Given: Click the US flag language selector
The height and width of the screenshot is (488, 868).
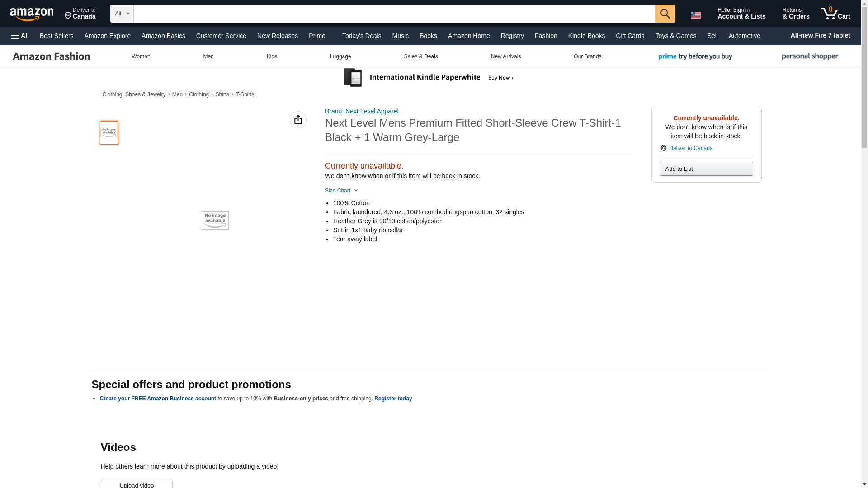Looking at the screenshot, I should click(695, 15).
